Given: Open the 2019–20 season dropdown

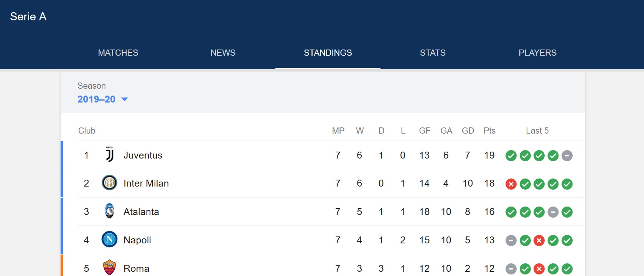Looking at the screenshot, I should pyautogui.click(x=102, y=99).
